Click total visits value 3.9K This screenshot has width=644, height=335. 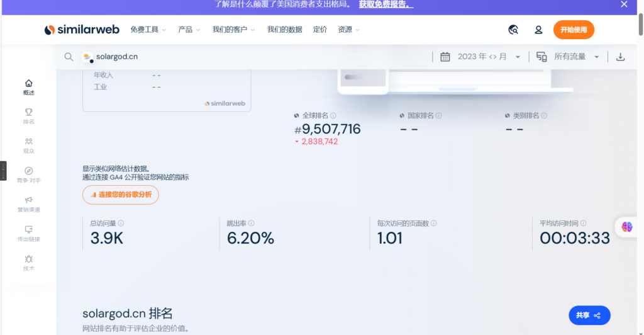pyautogui.click(x=107, y=239)
